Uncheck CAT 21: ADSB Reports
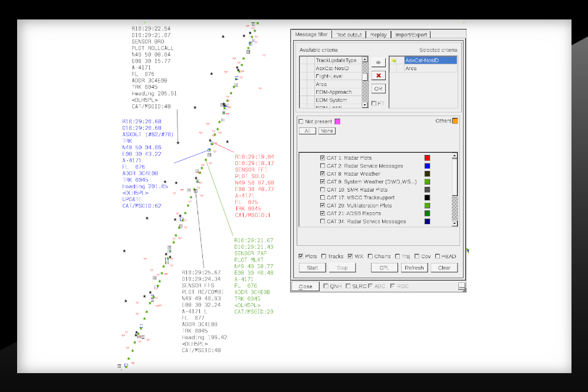Viewport: 588px width, 392px height. click(322, 213)
